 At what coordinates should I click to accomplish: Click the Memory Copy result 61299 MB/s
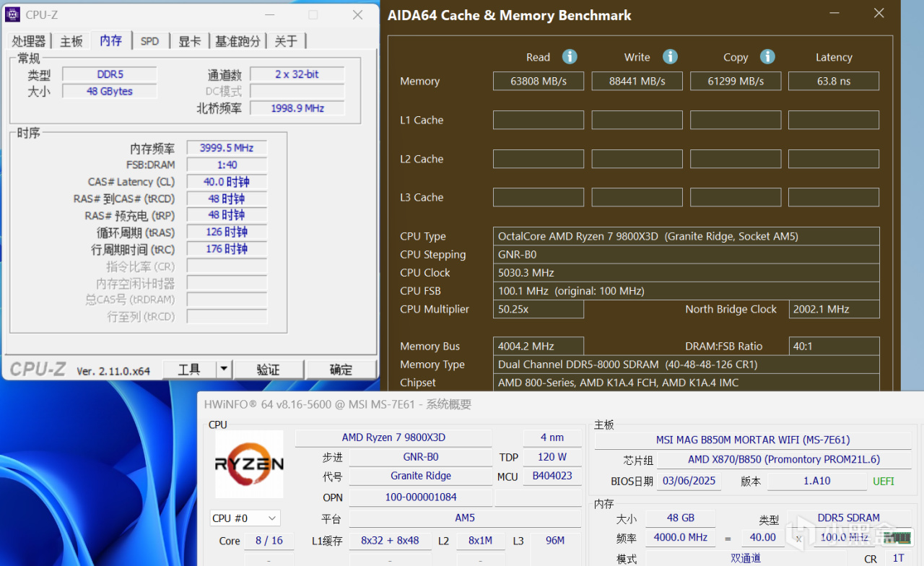(736, 81)
